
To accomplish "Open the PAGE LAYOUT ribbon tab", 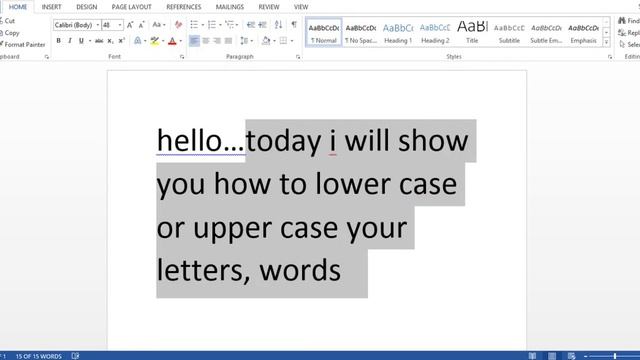I will (131, 7).
